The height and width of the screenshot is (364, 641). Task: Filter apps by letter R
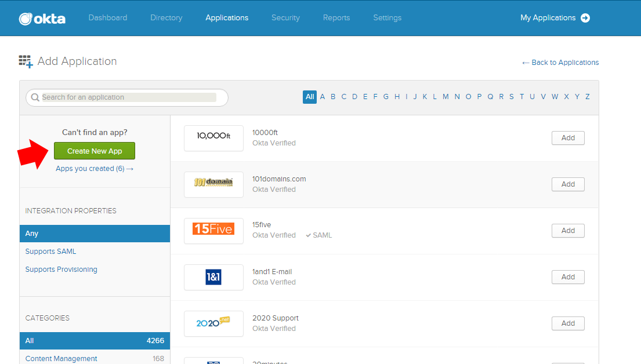click(501, 97)
